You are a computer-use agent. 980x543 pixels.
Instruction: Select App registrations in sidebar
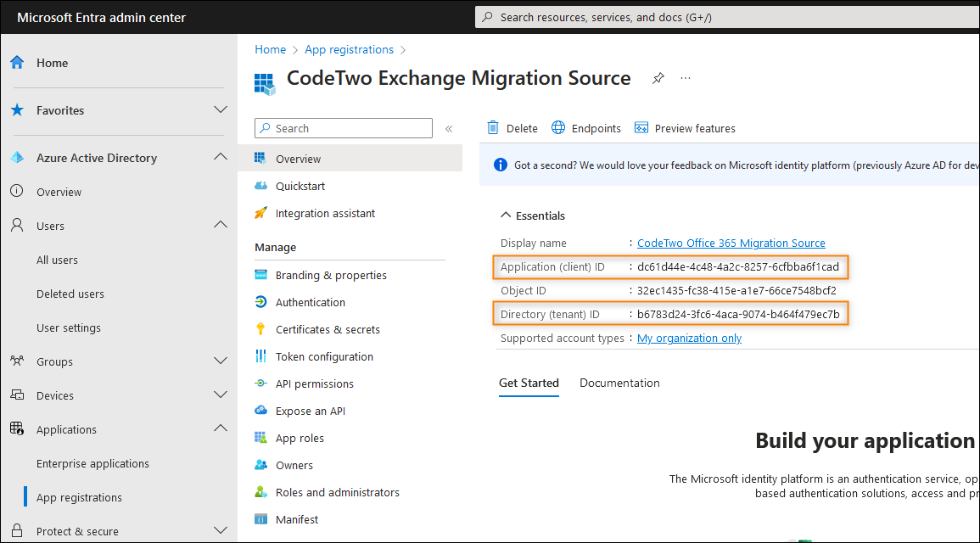[x=79, y=497]
